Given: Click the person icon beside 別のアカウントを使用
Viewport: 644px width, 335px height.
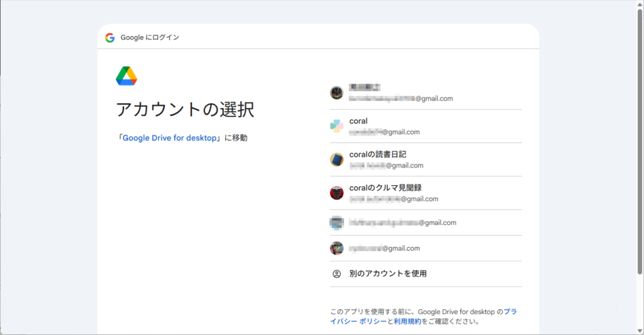Looking at the screenshot, I should (x=336, y=274).
